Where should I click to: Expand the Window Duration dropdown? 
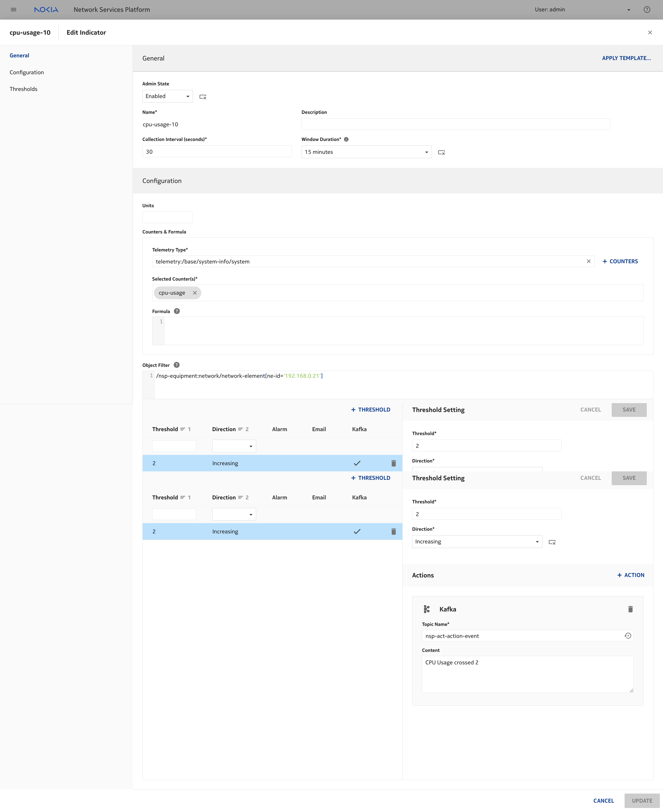click(x=366, y=152)
